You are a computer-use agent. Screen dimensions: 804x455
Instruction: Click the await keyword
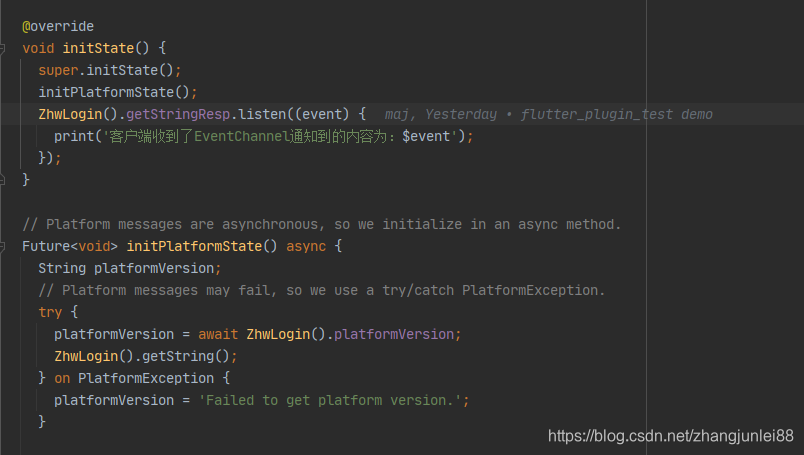tap(218, 334)
